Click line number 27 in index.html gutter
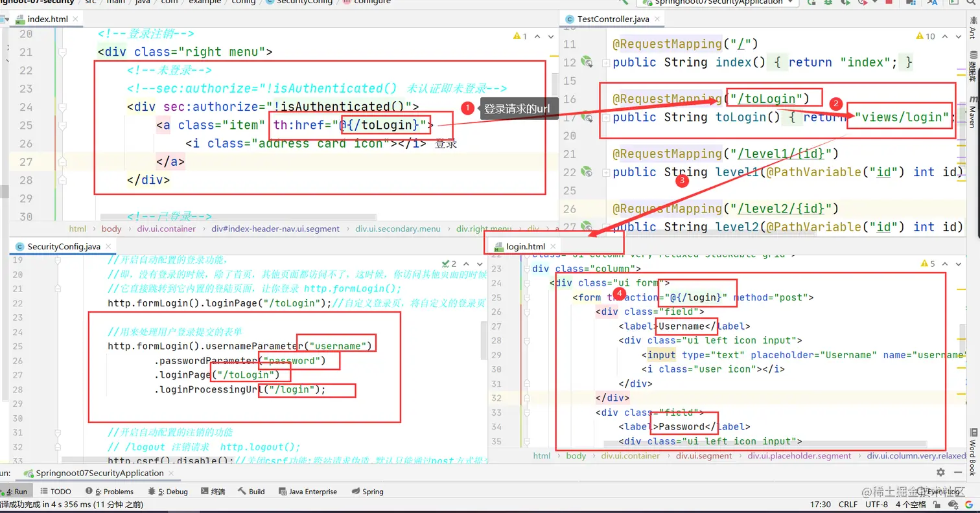The image size is (980, 513). [x=25, y=162]
